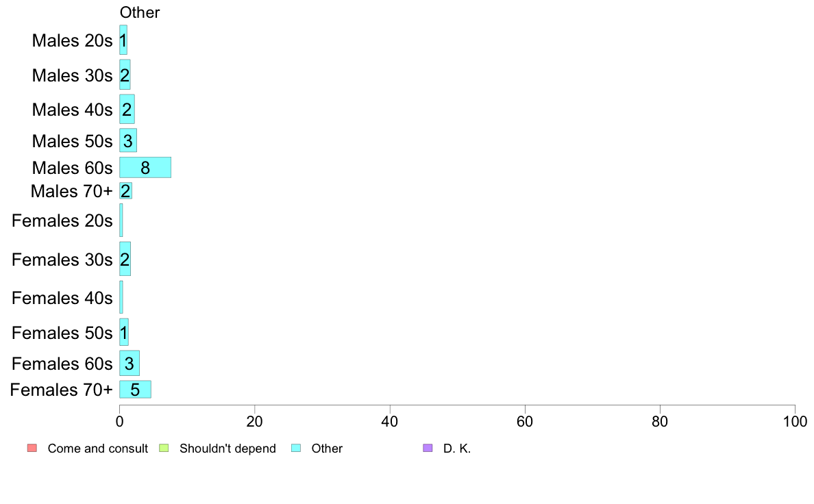Click the Females 50s row label
Viewport: 814px width, 504px height.
62,333
